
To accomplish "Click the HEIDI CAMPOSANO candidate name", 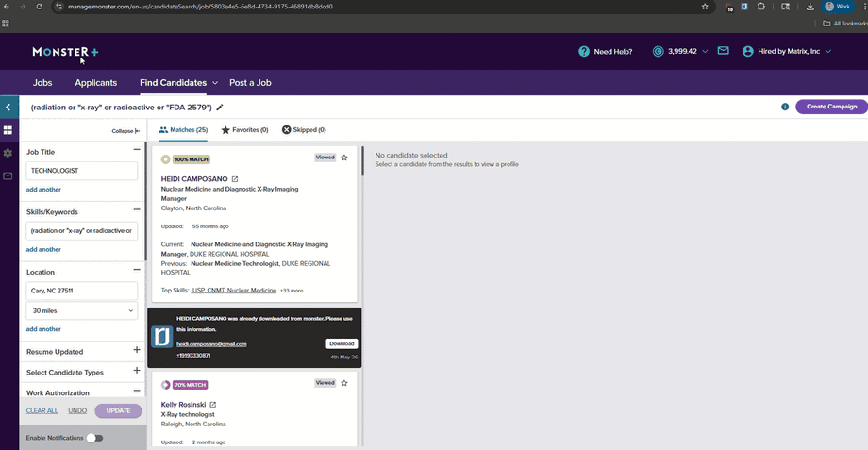I will point(194,179).
